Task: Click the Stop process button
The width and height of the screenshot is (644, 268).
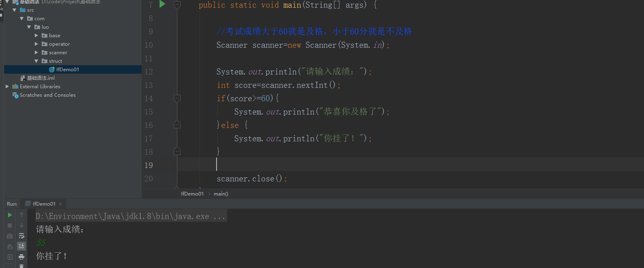Action: [x=10, y=225]
